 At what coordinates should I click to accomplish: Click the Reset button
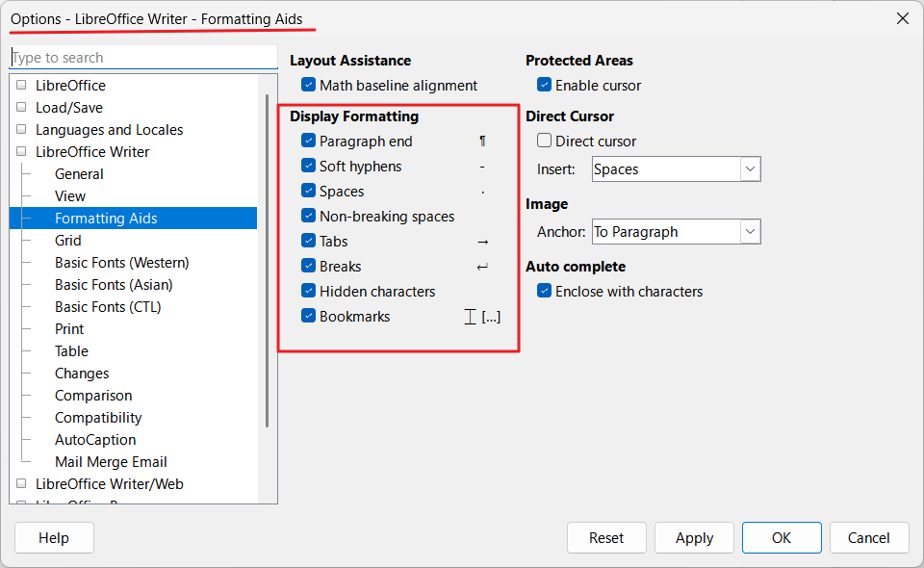tap(606, 538)
